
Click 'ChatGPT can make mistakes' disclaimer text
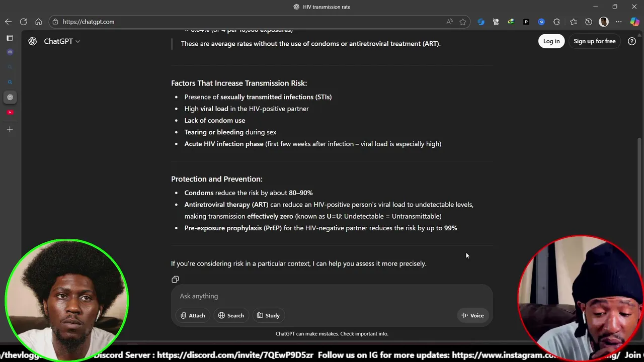point(332,333)
